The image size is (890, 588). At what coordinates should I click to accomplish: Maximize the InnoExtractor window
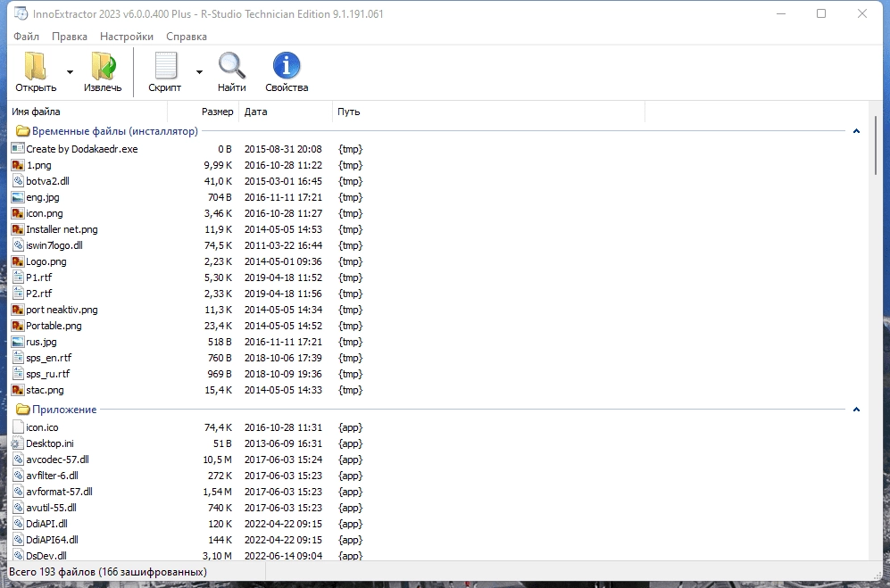point(820,13)
